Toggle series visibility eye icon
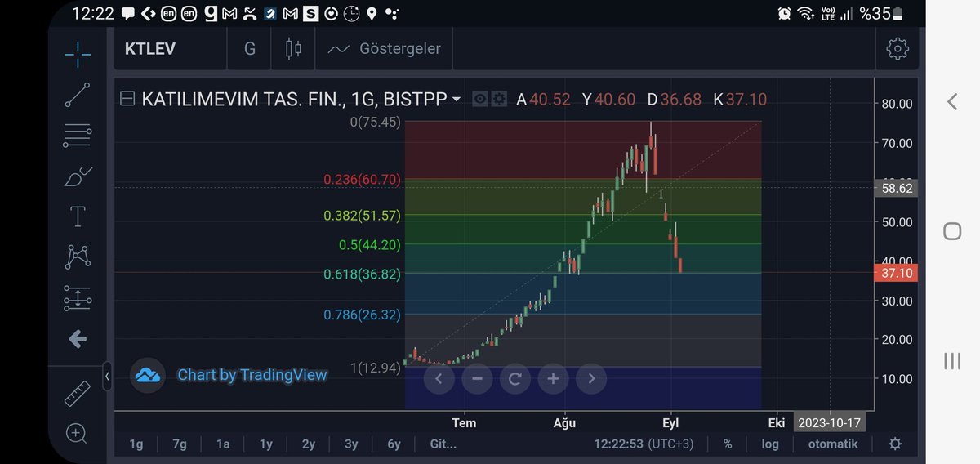Viewport: 980px width, 464px height. click(x=480, y=99)
